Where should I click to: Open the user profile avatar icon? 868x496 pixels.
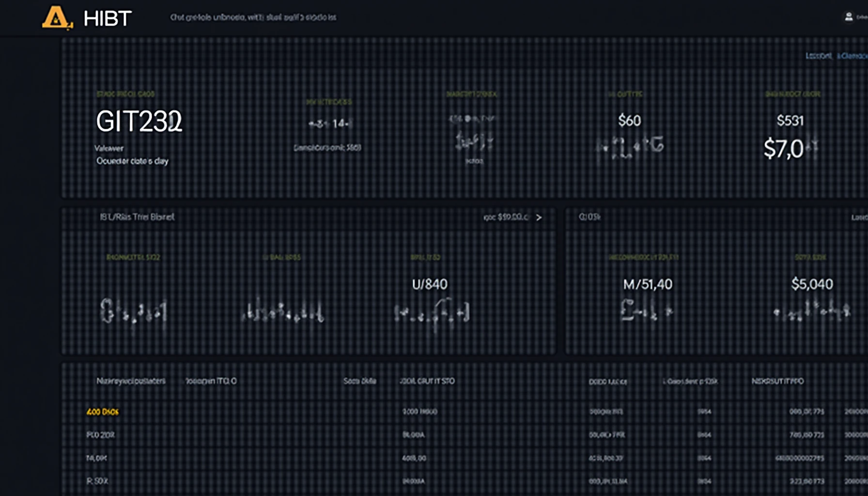849,17
